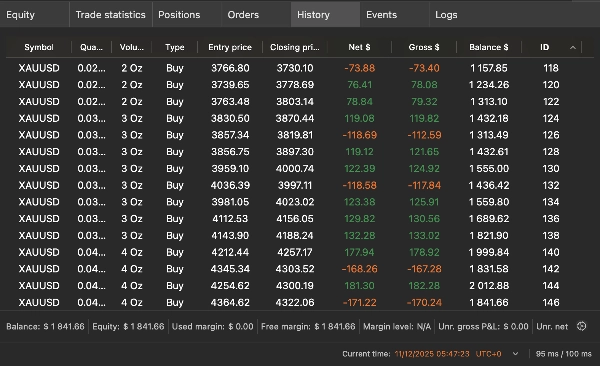This screenshot has height=366, width=600.
Task: Click balance value 1 432.61
Action: (489, 152)
